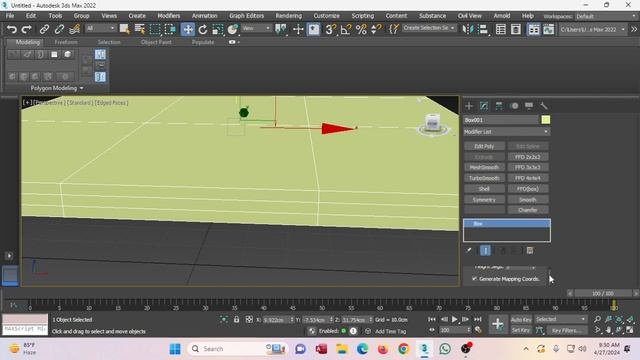Open key mode Selected dropdown
The width and height of the screenshot is (640, 360).
(x=560, y=319)
